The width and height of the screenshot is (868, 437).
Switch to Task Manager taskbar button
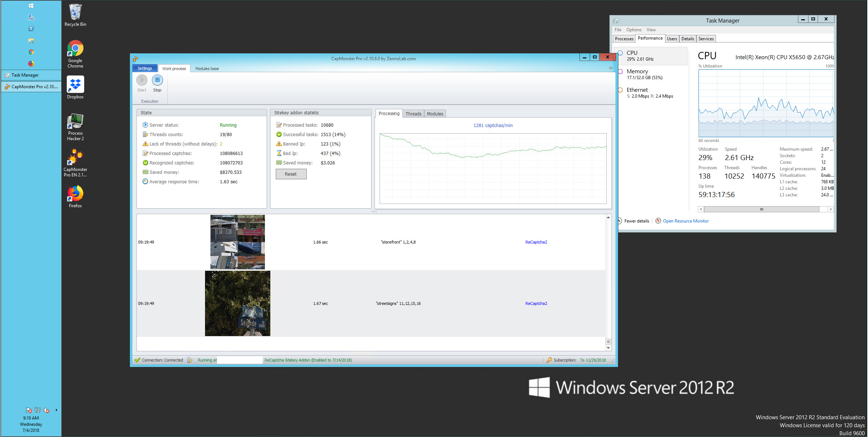pos(31,75)
